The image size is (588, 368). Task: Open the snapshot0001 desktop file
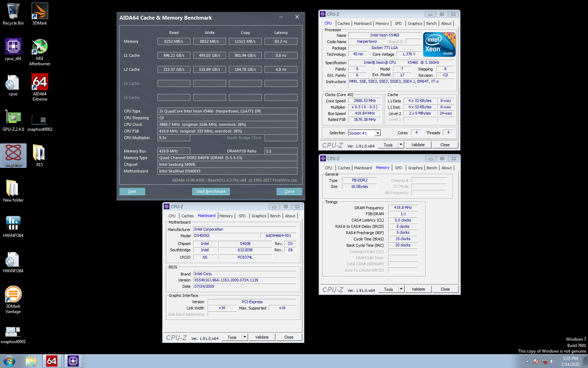(x=13, y=335)
